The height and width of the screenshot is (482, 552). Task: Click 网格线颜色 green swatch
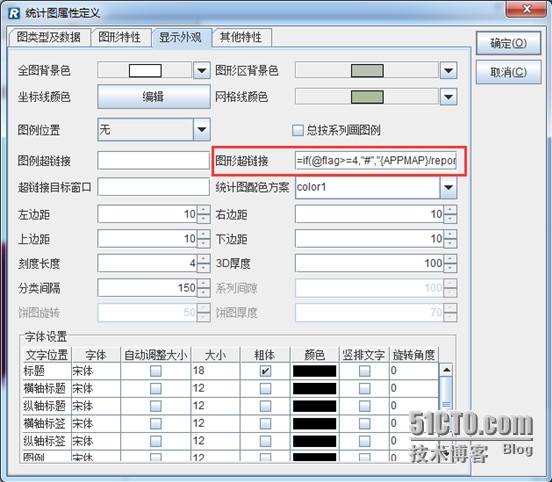(x=368, y=97)
